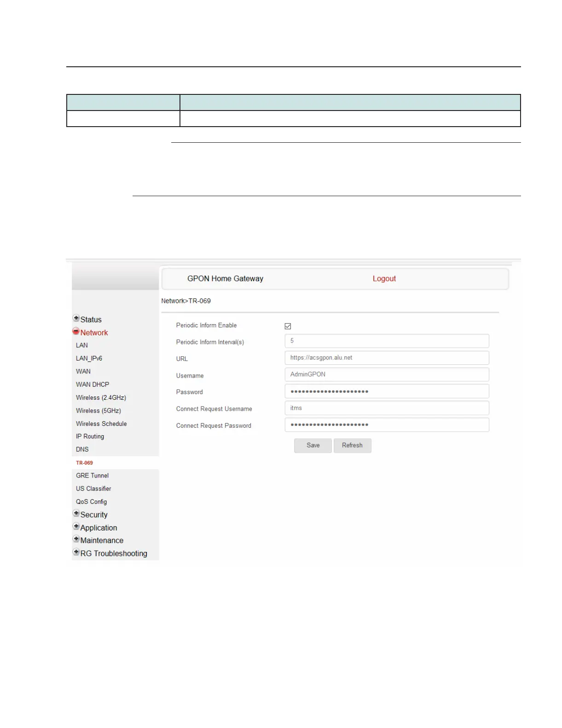Click Connect Request Username field
The height and width of the screenshot is (728, 562).
[x=387, y=408]
